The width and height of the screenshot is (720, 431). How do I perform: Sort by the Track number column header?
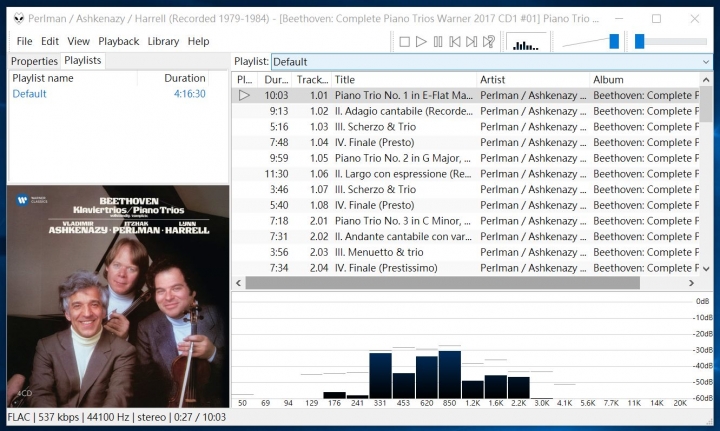(311, 80)
